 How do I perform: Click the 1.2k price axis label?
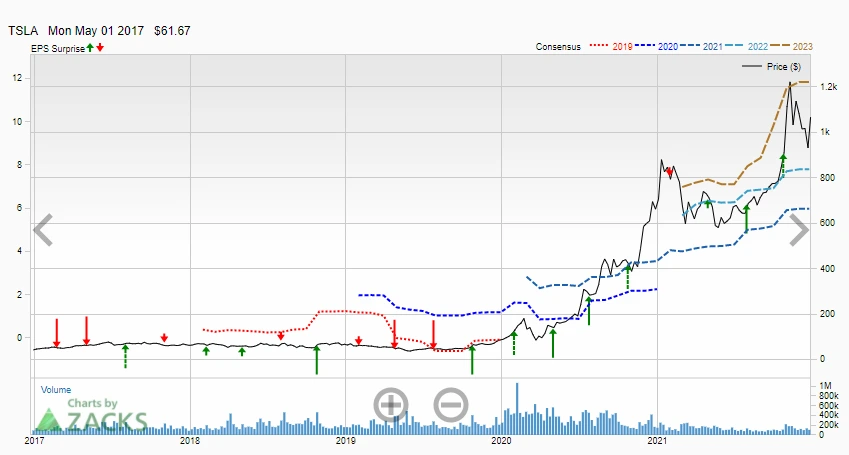point(828,87)
